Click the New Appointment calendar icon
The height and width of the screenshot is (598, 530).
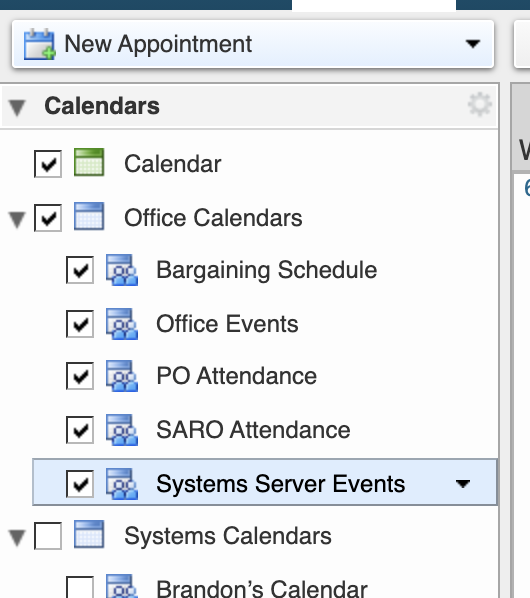point(39,44)
